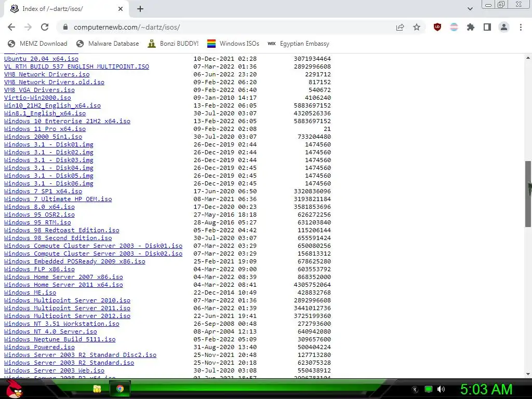Open MEMZ Download bookmark
Viewport: 532px width, 399px height.
37,44
